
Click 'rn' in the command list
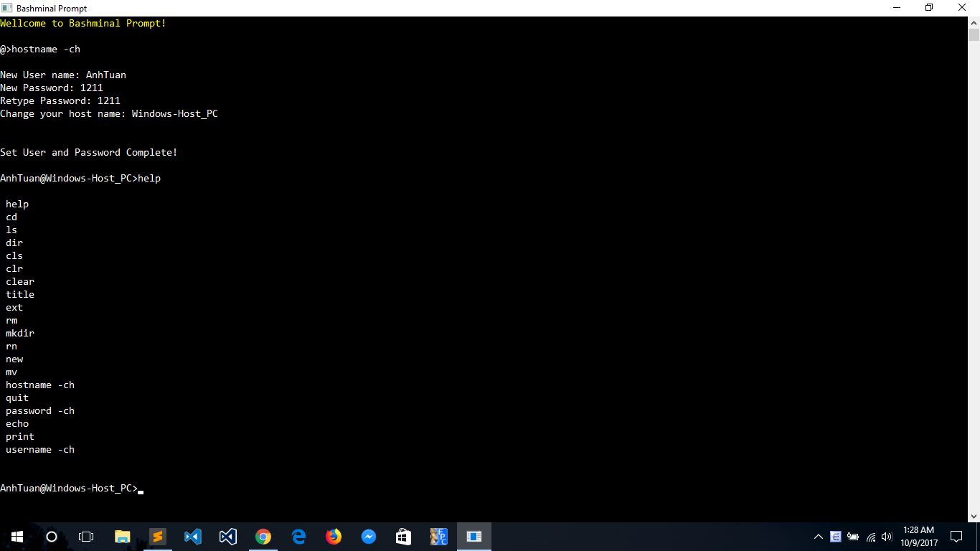[x=11, y=346]
